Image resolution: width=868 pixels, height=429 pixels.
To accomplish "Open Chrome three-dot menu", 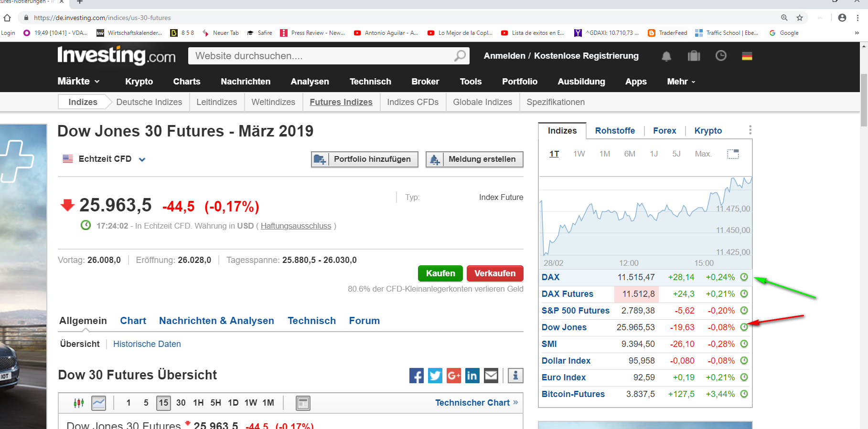I will point(858,18).
